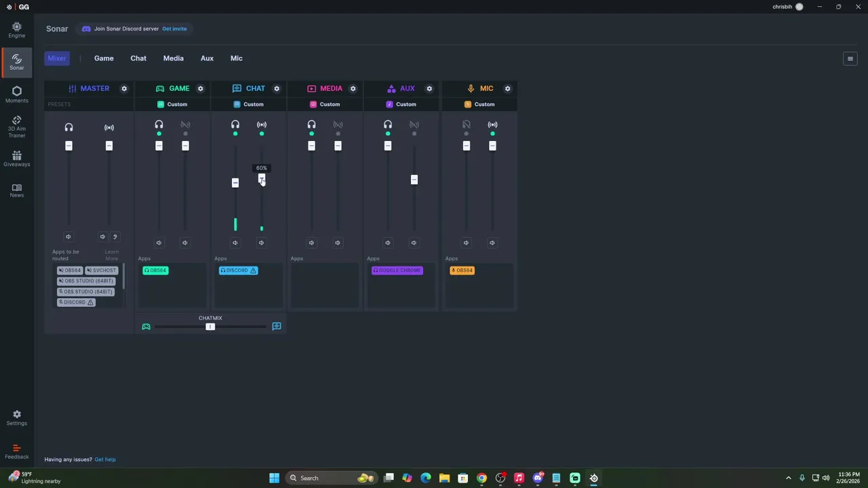
Task: Toggle GAME stream routing icon
Action: 185,125
